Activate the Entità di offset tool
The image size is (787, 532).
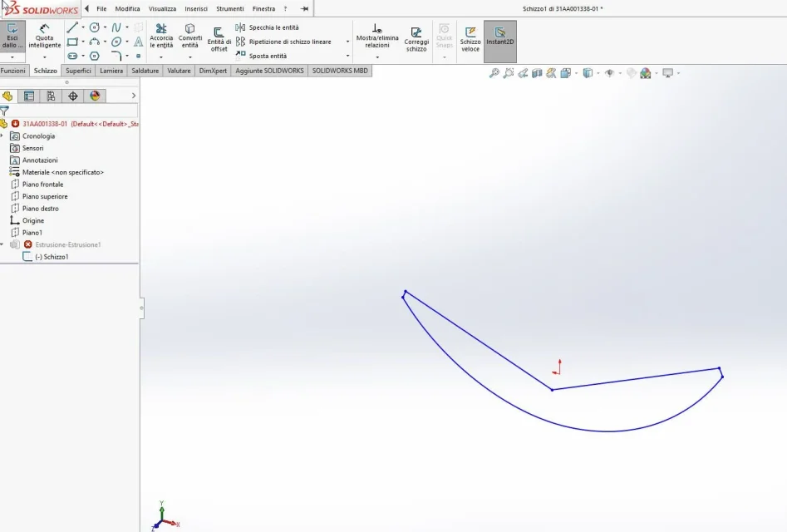pyautogui.click(x=219, y=39)
